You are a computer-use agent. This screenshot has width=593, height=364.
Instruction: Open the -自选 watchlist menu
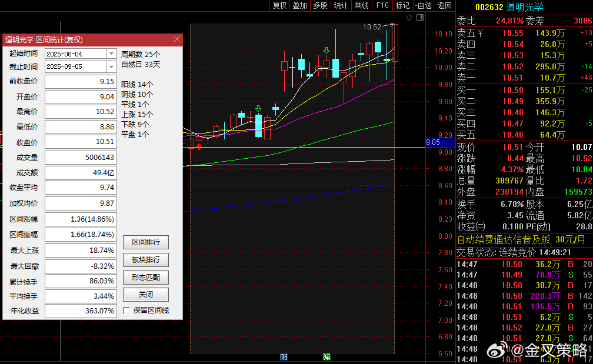pos(423,5)
